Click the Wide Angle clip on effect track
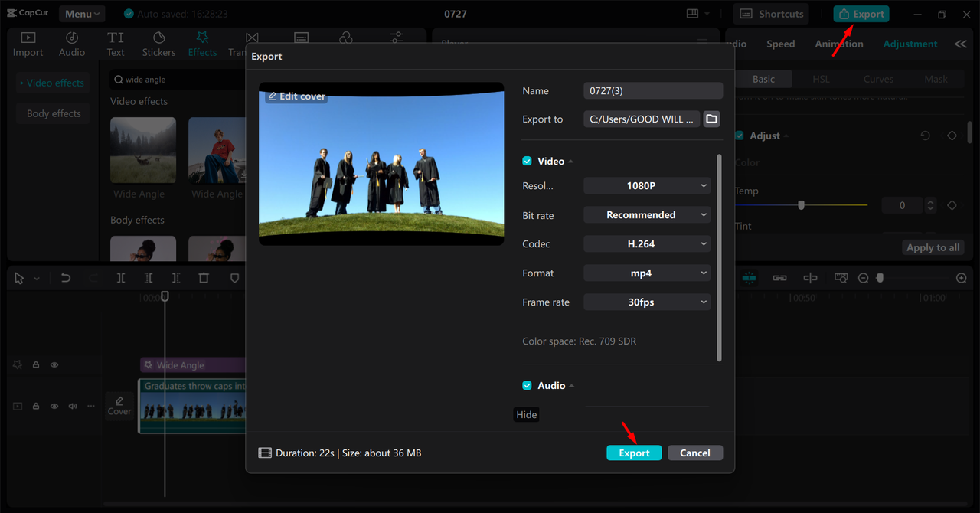This screenshot has height=513, width=980. pos(193,365)
